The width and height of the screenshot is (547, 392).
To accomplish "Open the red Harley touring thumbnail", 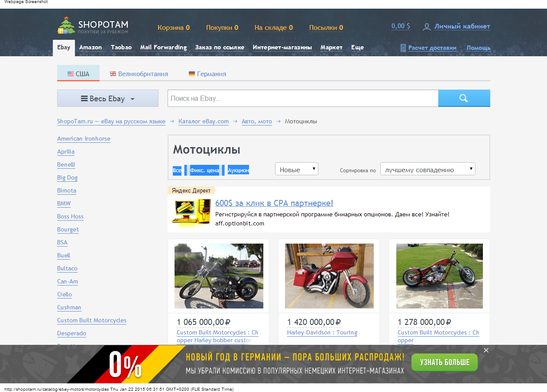I will (x=329, y=276).
